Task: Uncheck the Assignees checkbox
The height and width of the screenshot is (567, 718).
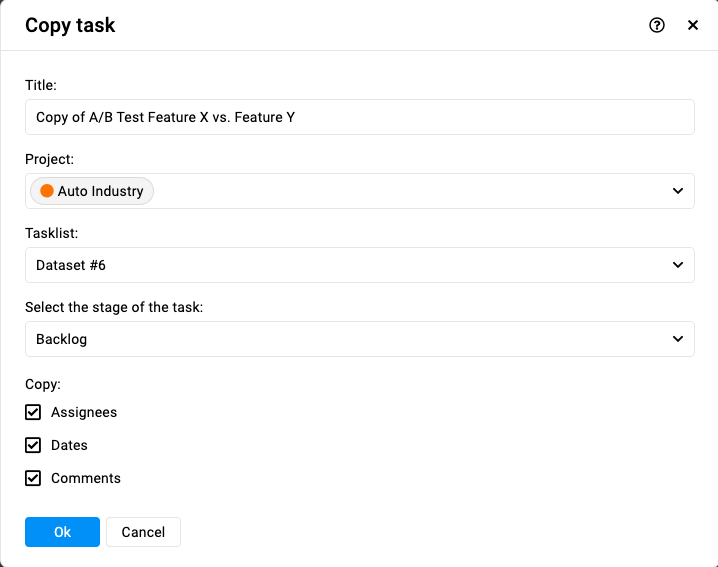Action: [33, 412]
